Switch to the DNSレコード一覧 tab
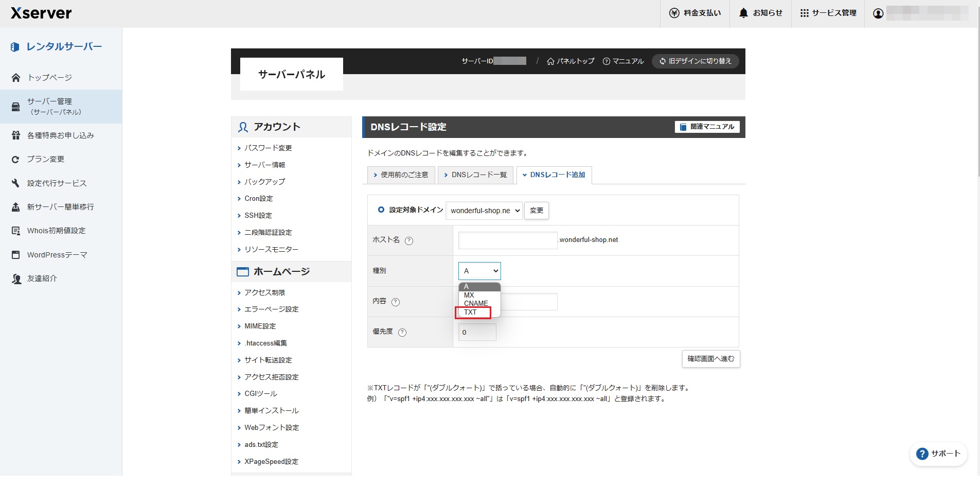 475,175
